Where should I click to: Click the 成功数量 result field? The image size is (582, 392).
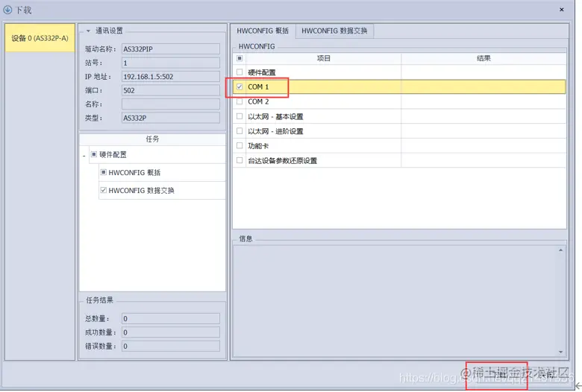pyautogui.click(x=171, y=332)
